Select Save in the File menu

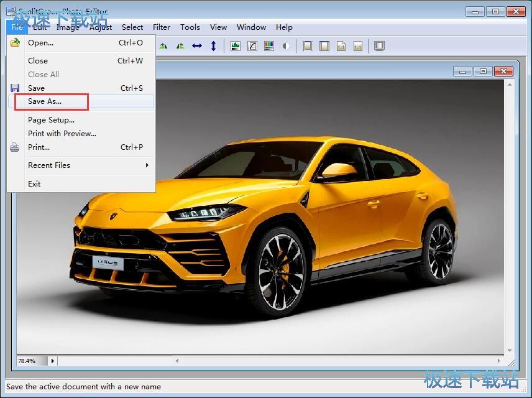point(81,88)
